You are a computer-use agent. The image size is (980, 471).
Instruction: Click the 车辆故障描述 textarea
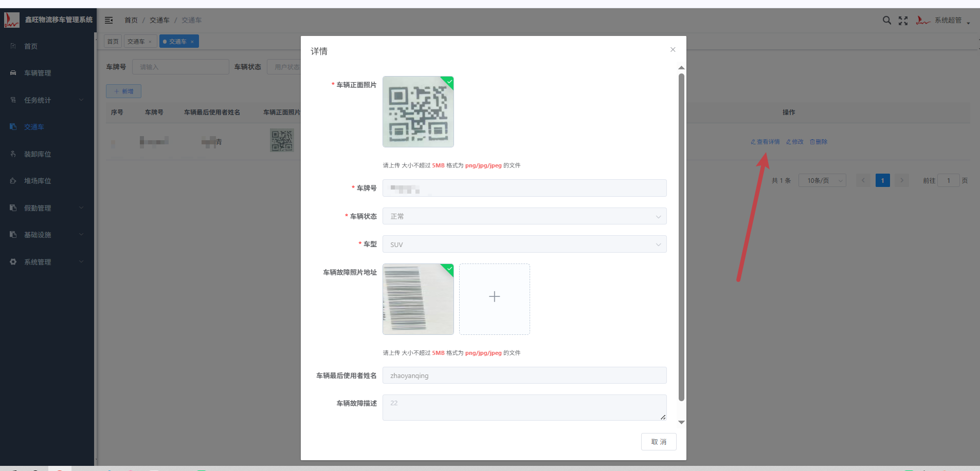[x=524, y=408]
